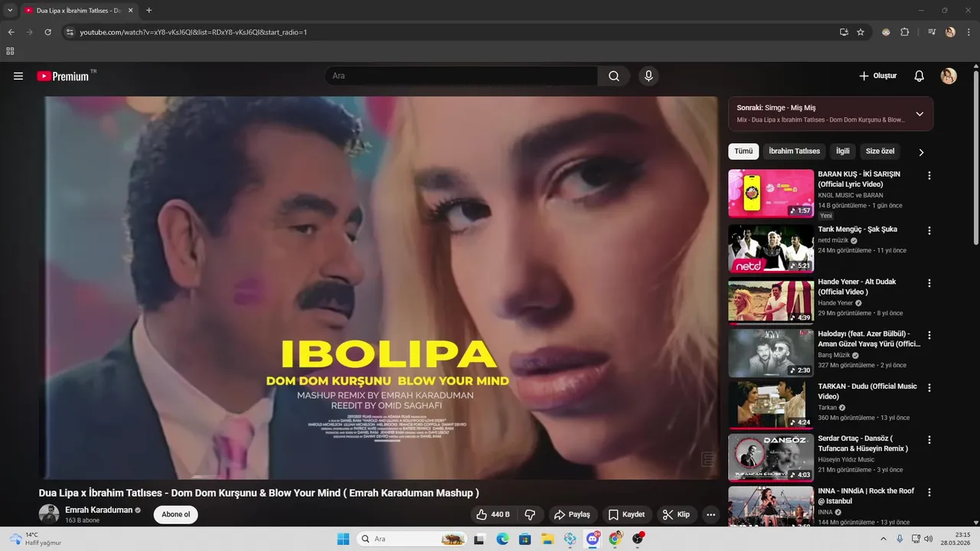
Task: Open options menu for Halodayı video
Action: (x=929, y=335)
